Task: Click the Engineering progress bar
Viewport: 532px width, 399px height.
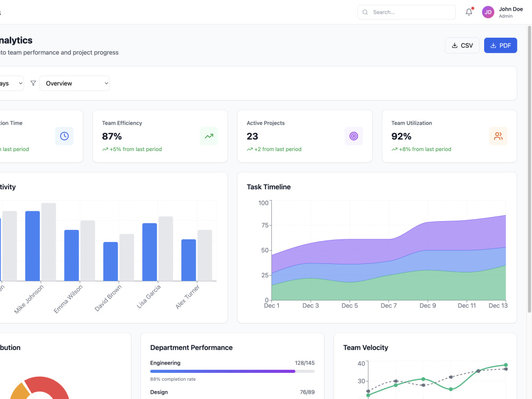Action: (x=232, y=371)
